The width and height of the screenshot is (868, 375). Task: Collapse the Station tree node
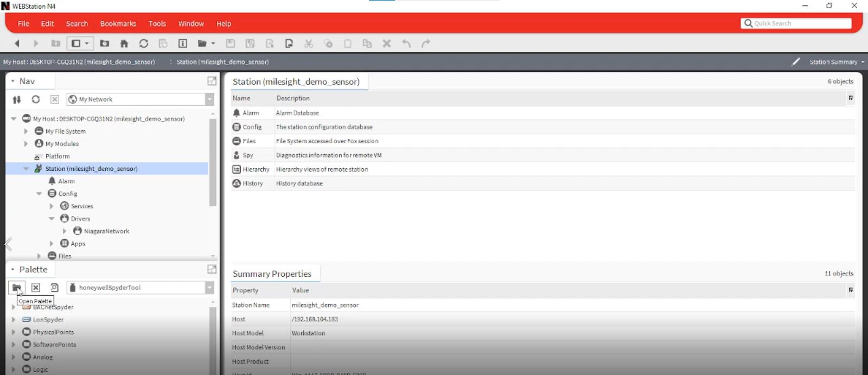point(26,169)
